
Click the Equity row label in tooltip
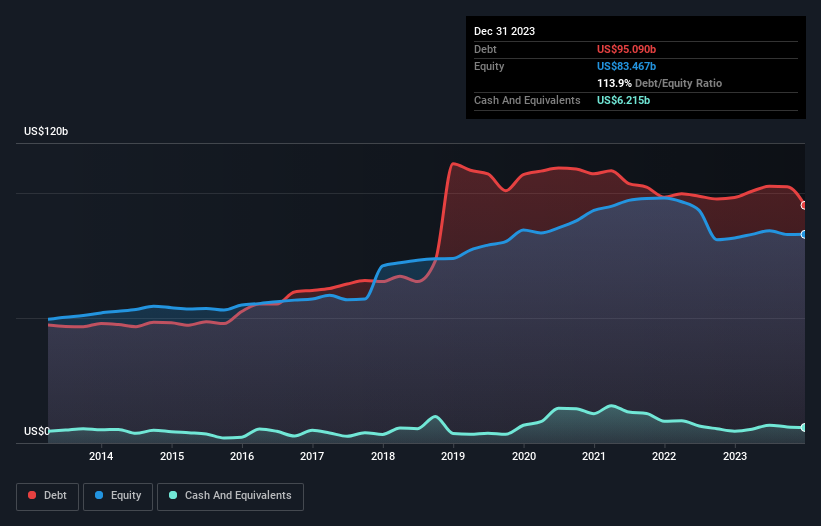(489, 66)
